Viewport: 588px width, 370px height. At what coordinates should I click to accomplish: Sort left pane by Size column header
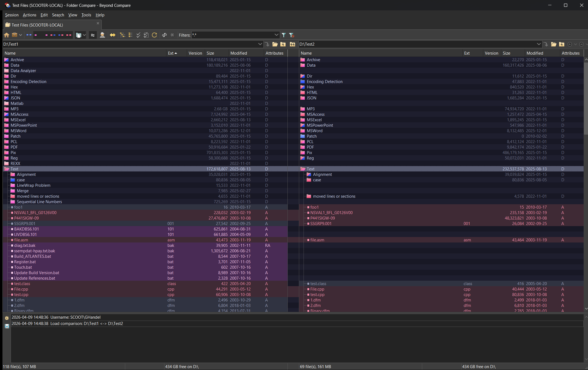click(217, 53)
